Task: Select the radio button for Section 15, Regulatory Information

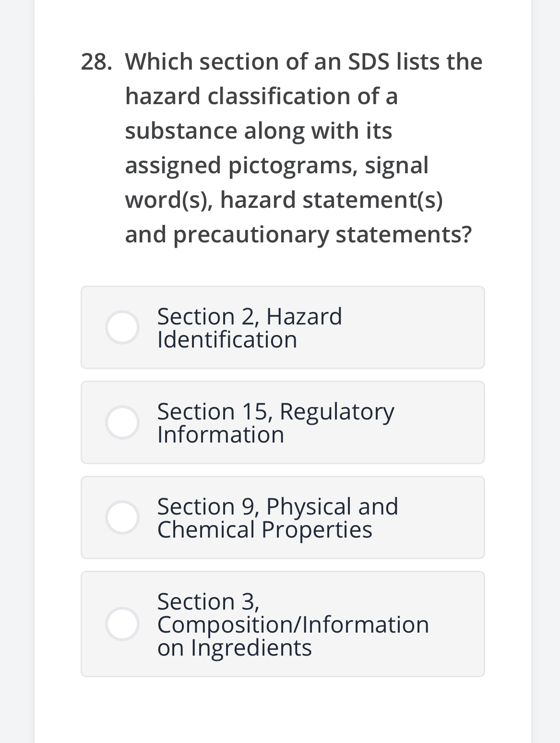Action: tap(123, 422)
